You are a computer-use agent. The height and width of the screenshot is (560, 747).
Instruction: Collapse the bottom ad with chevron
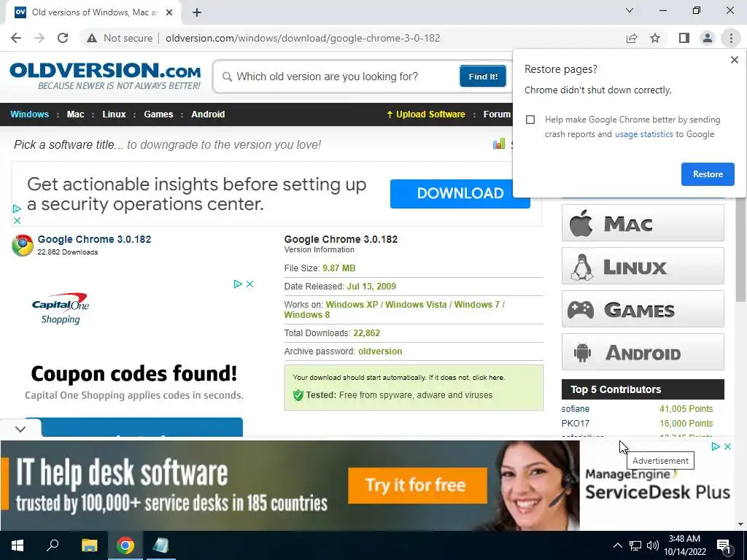click(20, 429)
